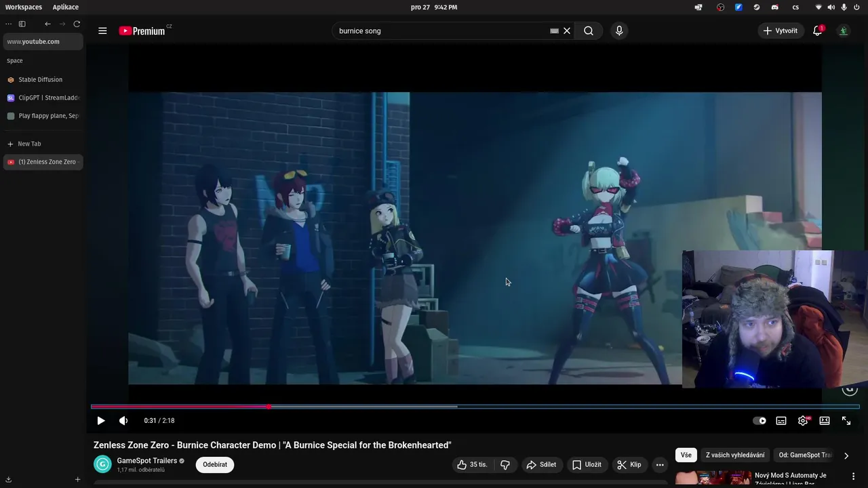Open a New Tab in sidebar
Viewport: 868px width, 488px height.
(43, 144)
